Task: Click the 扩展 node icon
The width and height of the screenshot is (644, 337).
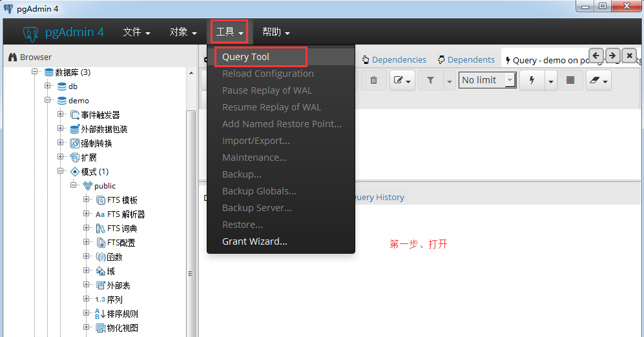Action: coord(75,158)
